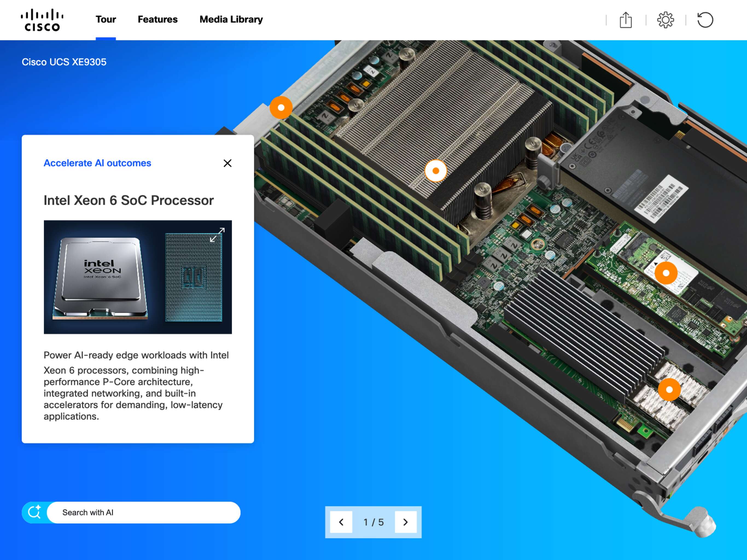Select the orange hotspot on the M.2 card
This screenshot has height=560, width=747.
point(666,273)
